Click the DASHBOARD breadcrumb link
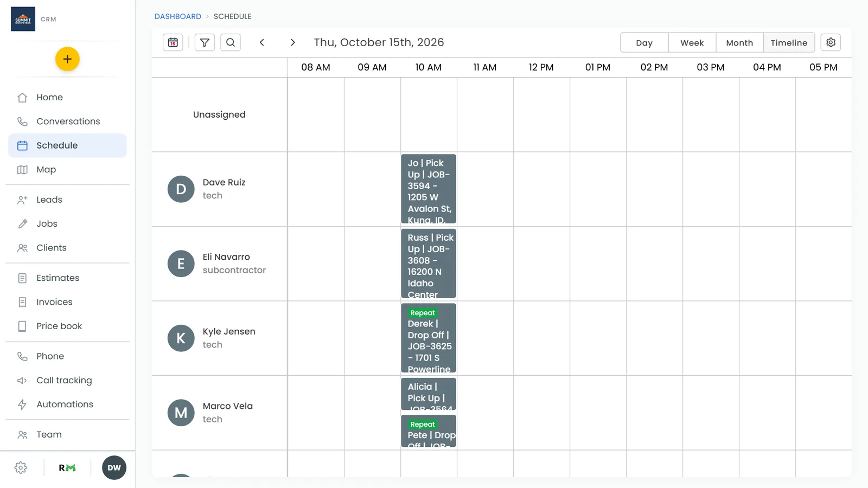The image size is (868, 488). click(x=178, y=16)
